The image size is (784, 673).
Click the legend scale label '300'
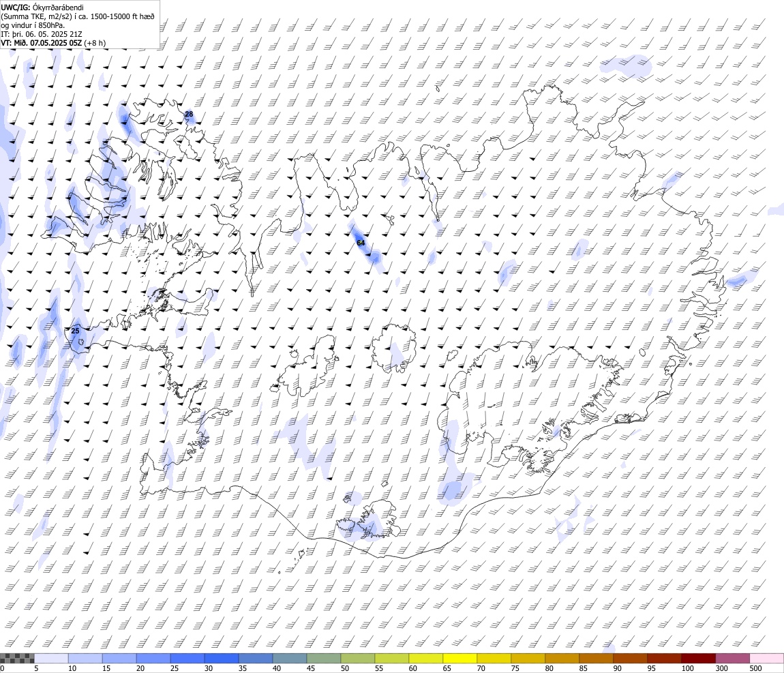pos(721,668)
